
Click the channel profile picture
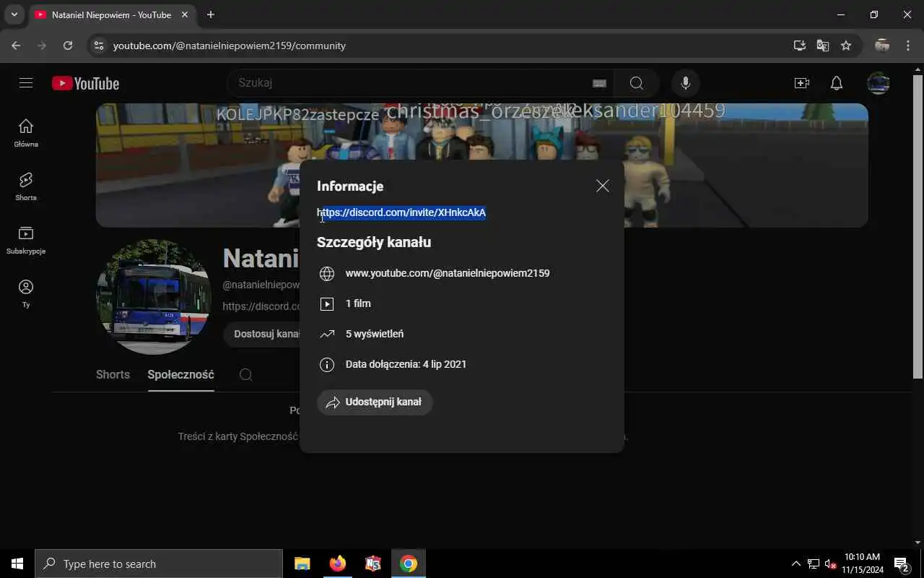(154, 297)
